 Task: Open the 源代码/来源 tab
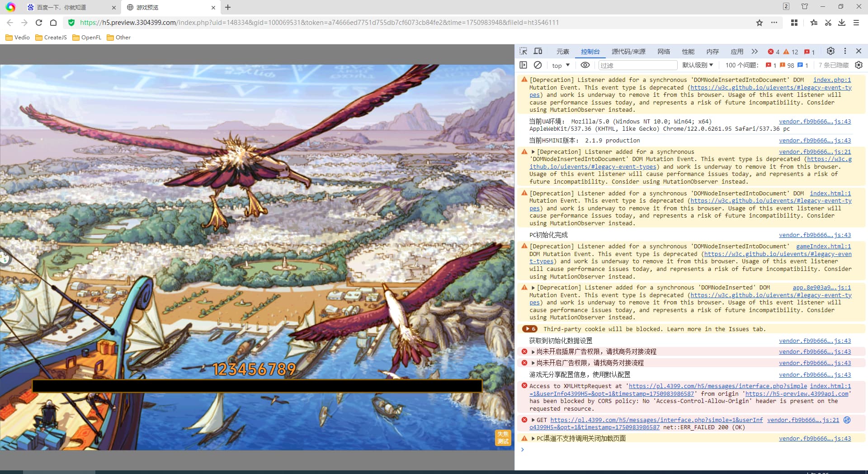(628, 52)
